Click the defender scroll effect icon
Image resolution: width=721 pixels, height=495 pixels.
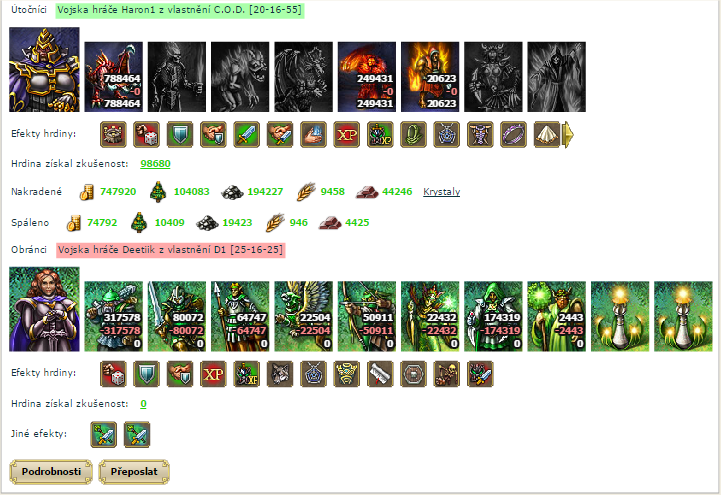tap(380, 374)
